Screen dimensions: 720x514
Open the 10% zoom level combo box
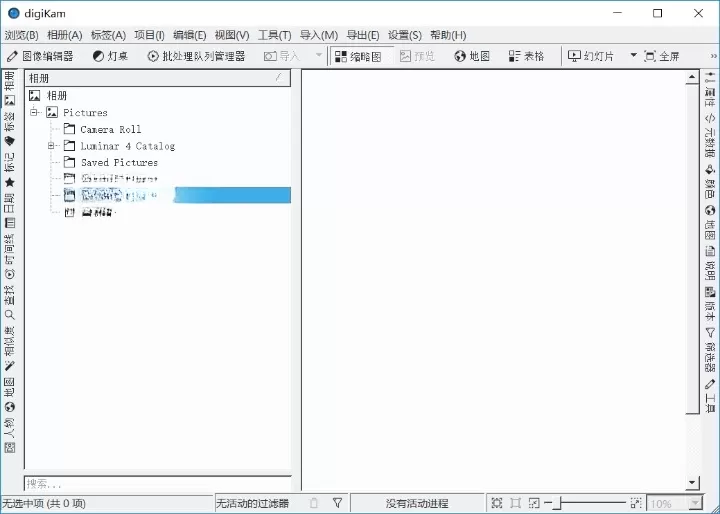click(x=674, y=503)
